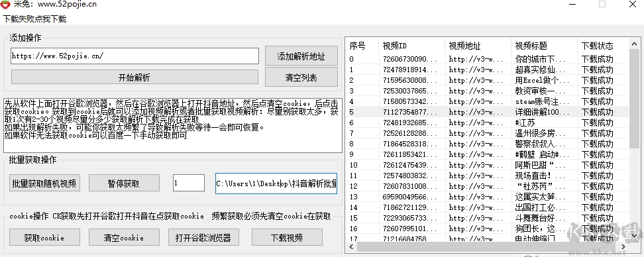Click the 下载成功 status in row 0
Viewport: 644px width, 257px height.
click(598, 59)
